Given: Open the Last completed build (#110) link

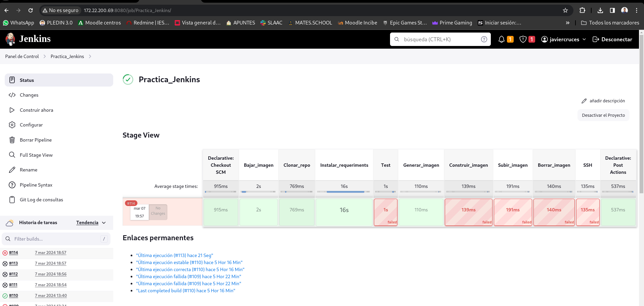Looking at the screenshot, I should coord(186,291).
